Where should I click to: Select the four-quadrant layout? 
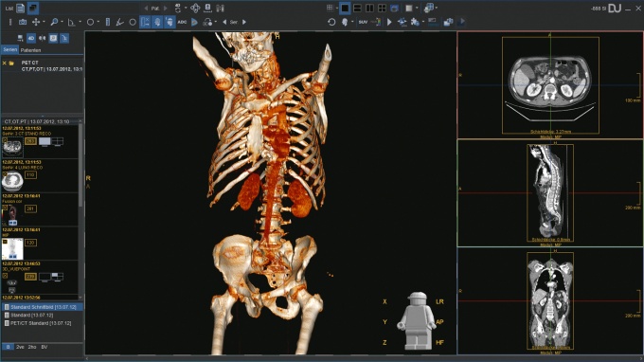click(x=382, y=8)
